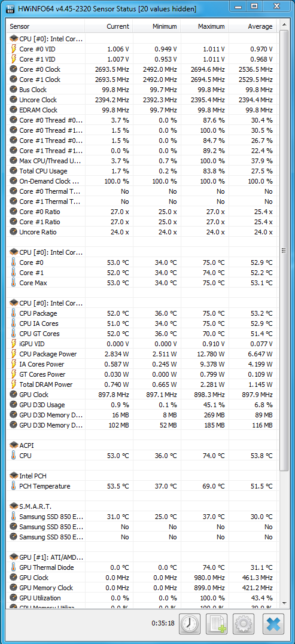Click the Sensor column header
Image resolution: width=295 pixels, height=644 pixels.
point(45,26)
